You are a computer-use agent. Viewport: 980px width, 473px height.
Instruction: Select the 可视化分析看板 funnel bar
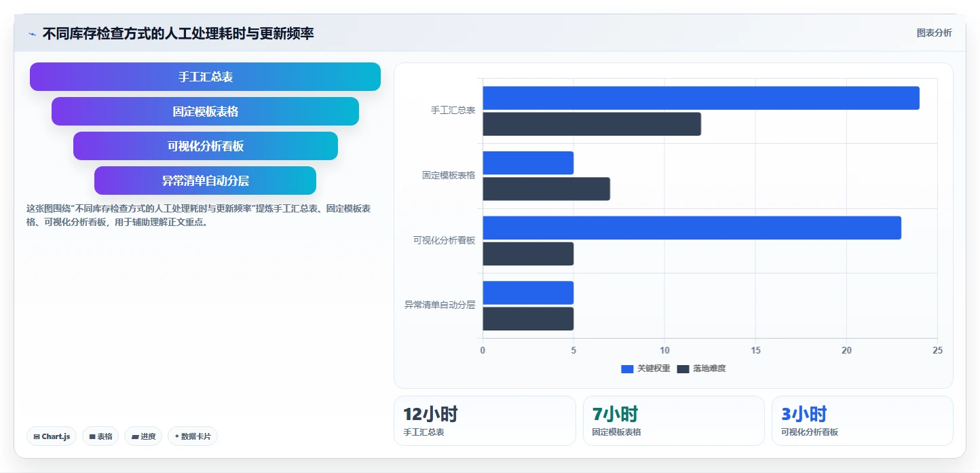205,146
